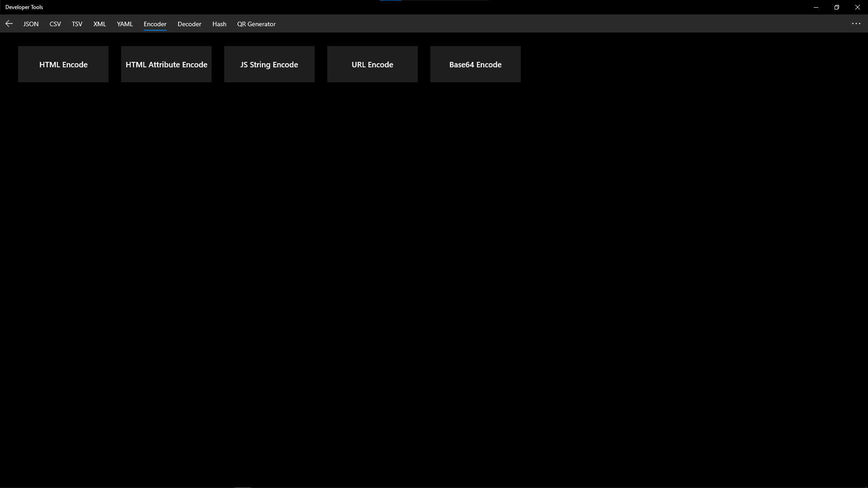Switch to the YAML tab
868x488 pixels.
click(x=125, y=24)
